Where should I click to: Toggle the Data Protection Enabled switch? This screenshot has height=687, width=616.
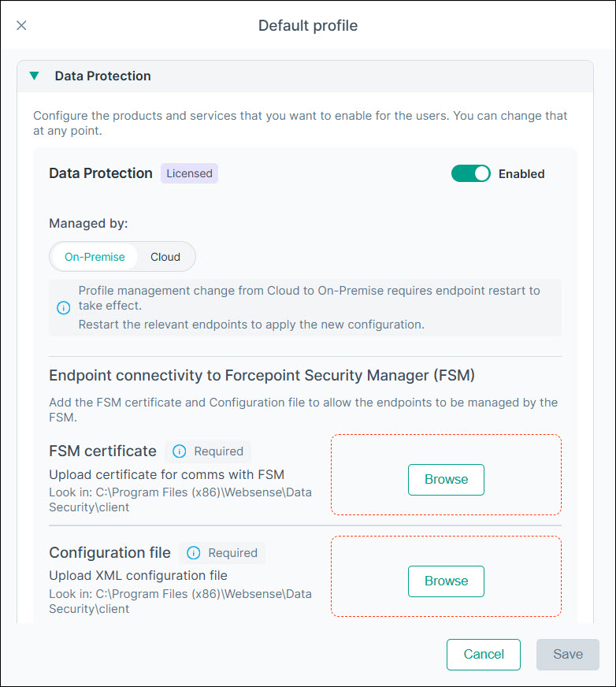click(470, 173)
